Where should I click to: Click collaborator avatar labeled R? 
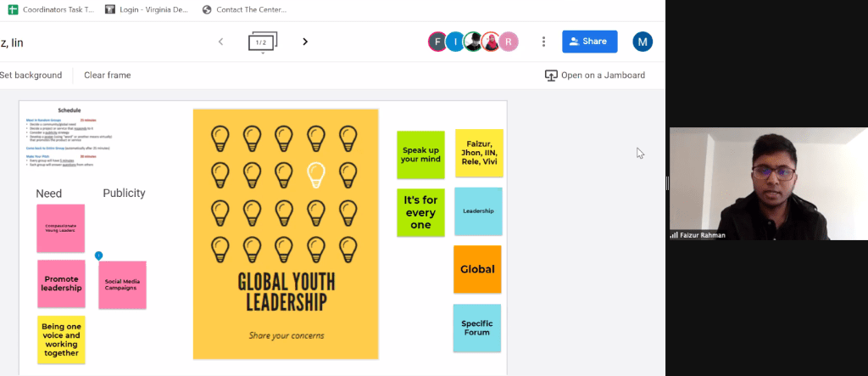[509, 42]
